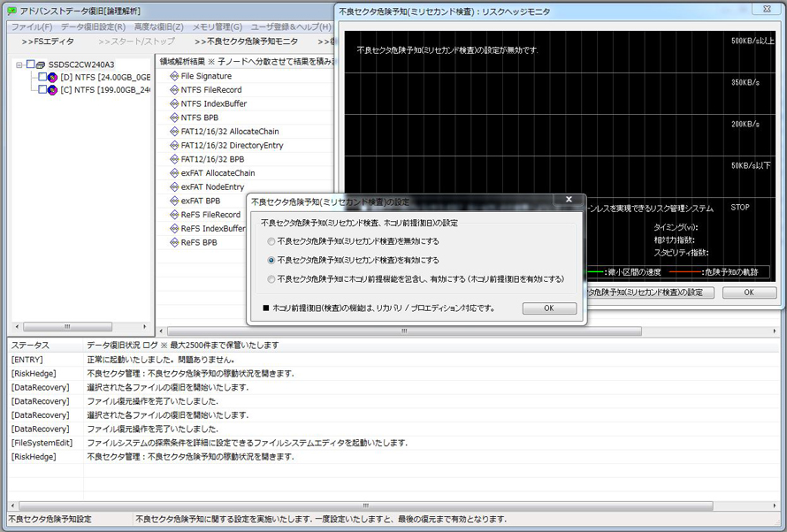Click the NTFS IndexBuffer diamond icon
Image resolution: width=787 pixels, height=532 pixels.
174,103
